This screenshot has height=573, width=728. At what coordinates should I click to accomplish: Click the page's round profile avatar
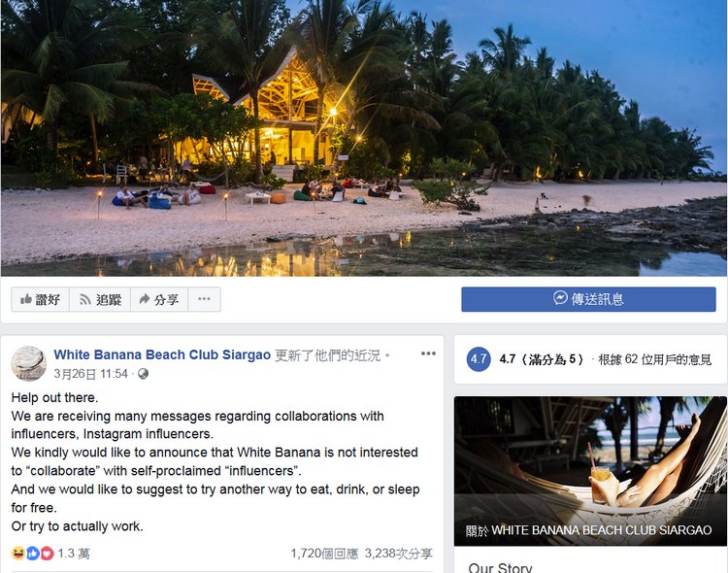(x=29, y=363)
